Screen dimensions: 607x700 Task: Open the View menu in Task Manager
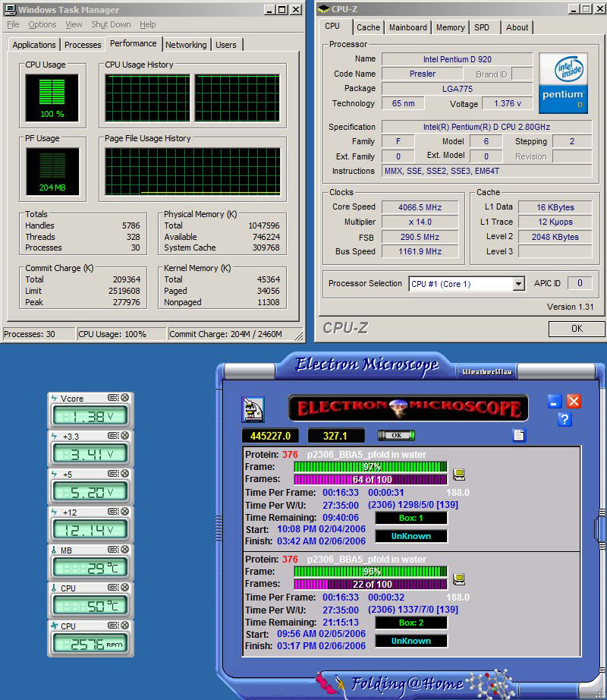pos(74,24)
